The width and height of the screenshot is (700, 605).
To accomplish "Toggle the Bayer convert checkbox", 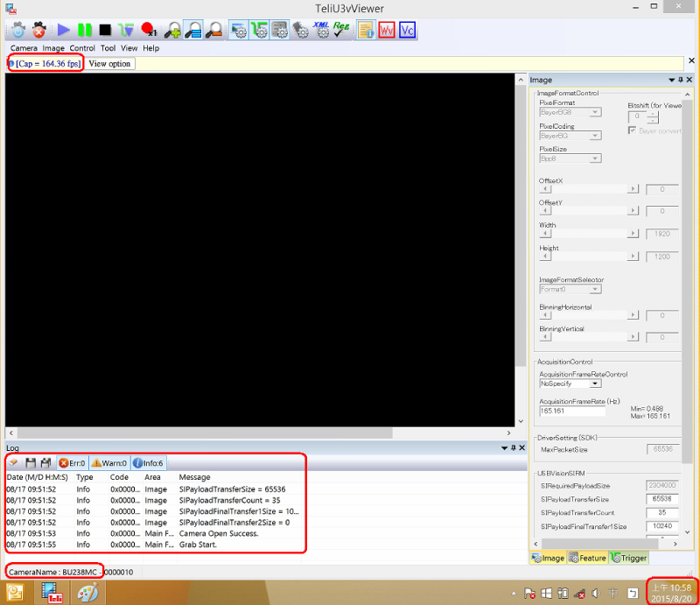I will [632, 130].
